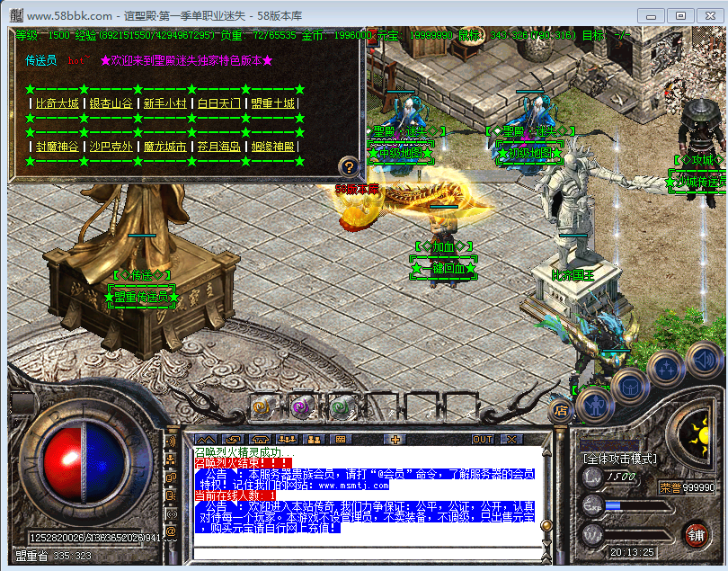
Task: Click the weight progress bar
Action: tap(638, 536)
